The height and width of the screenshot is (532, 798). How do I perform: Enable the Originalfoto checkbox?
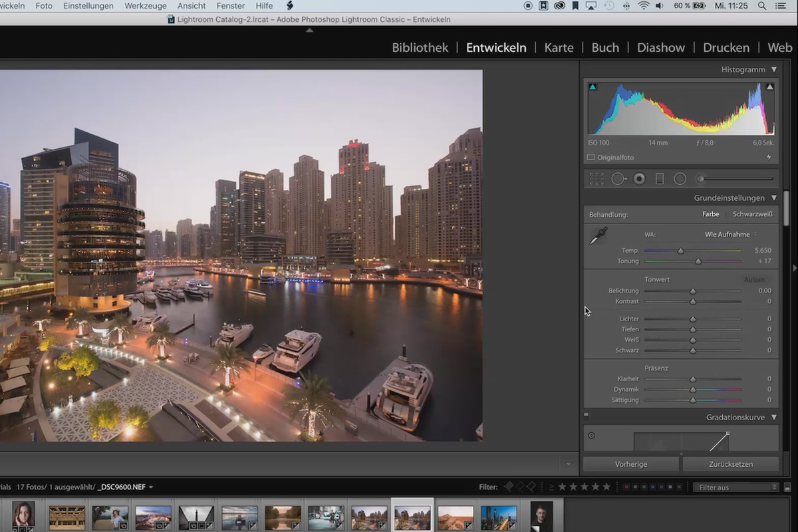[591, 158]
